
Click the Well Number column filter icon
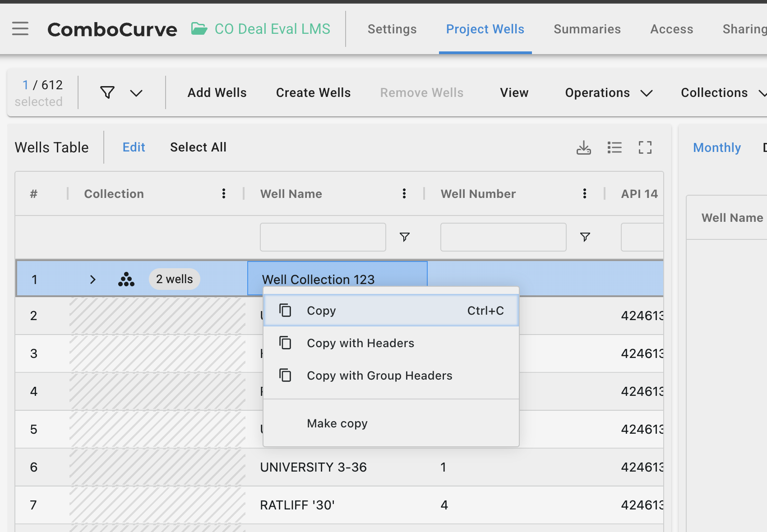(x=585, y=237)
